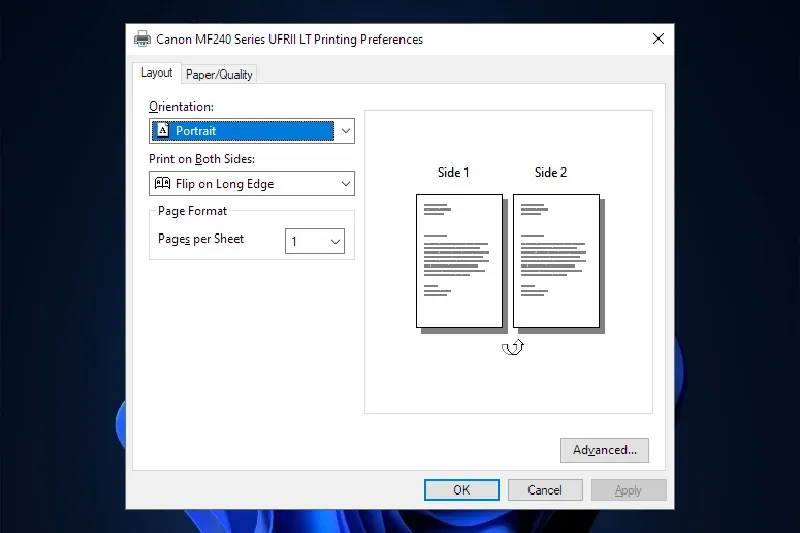Click the flip arrow icon below previews
Viewport: 800px width, 533px height.
tap(513, 347)
